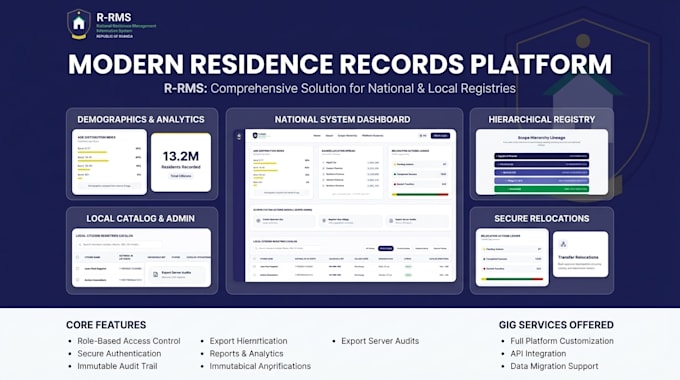Click Export Server Audits in Core Features
This screenshot has width=680, height=380.
point(380,341)
